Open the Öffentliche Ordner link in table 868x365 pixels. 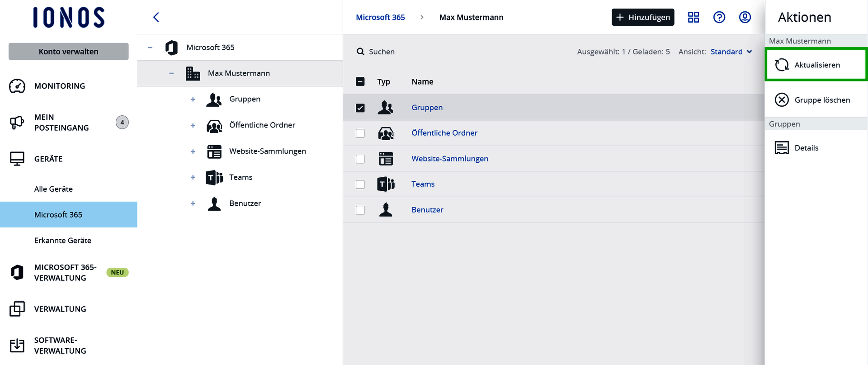pyautogui.click(x=444, y=133)
